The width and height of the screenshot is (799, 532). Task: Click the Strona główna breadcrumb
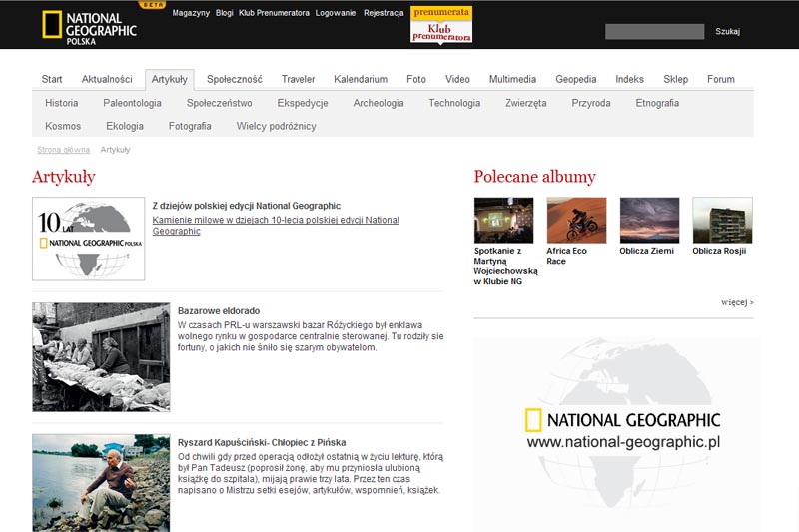coord(63,150)
